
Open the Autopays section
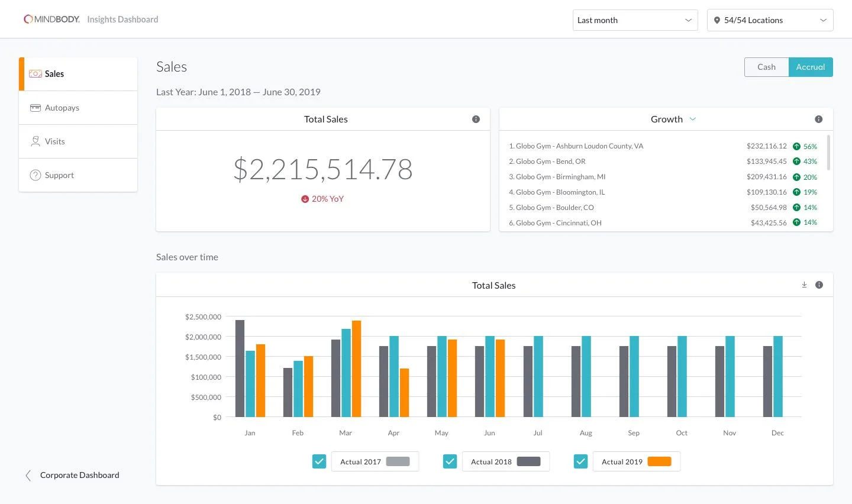tap(78, 108)
